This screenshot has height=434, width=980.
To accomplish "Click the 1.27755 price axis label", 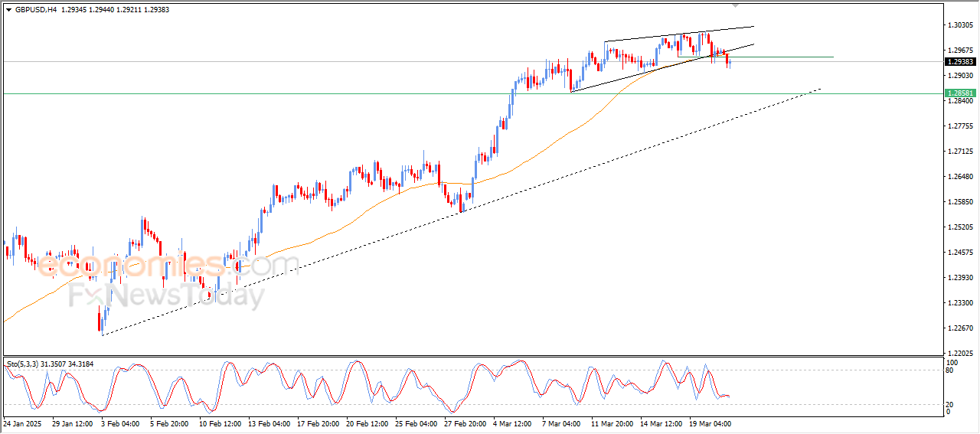I will [960, 126].
